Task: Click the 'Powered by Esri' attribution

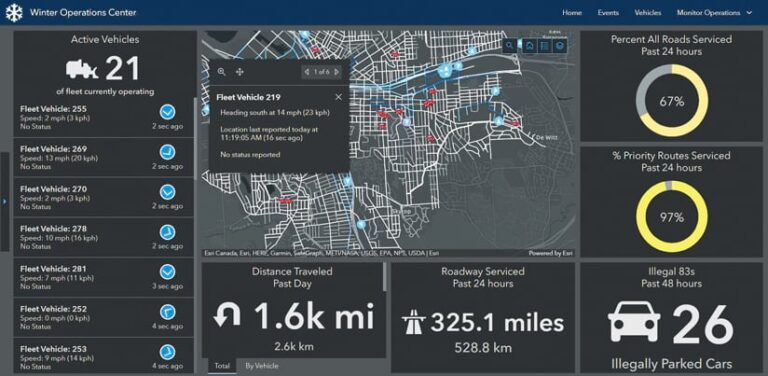Action: [x=551, y=254]
